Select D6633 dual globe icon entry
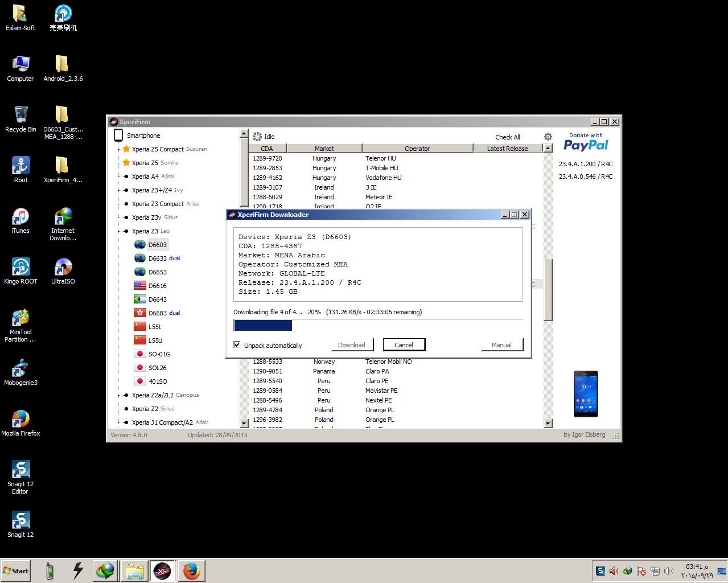728x583 pixels. 157,258
